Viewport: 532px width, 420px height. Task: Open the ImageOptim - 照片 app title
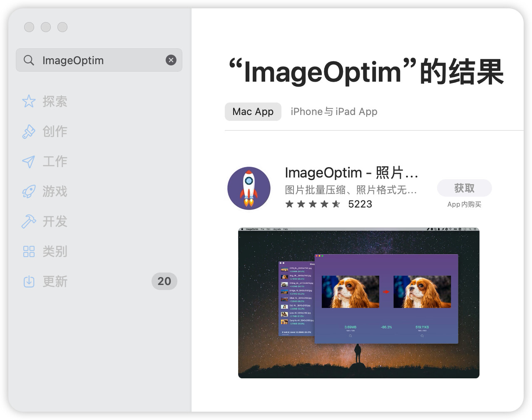pos(351,172)
